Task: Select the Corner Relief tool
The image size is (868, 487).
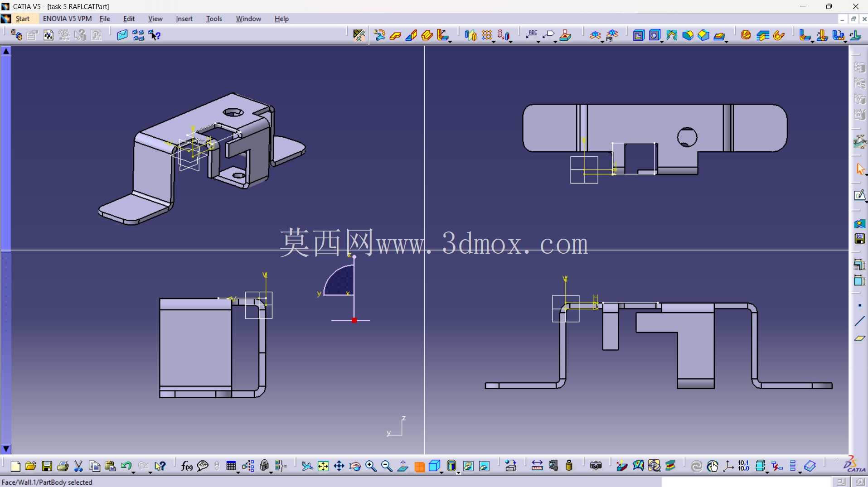Action: [671, 35]
